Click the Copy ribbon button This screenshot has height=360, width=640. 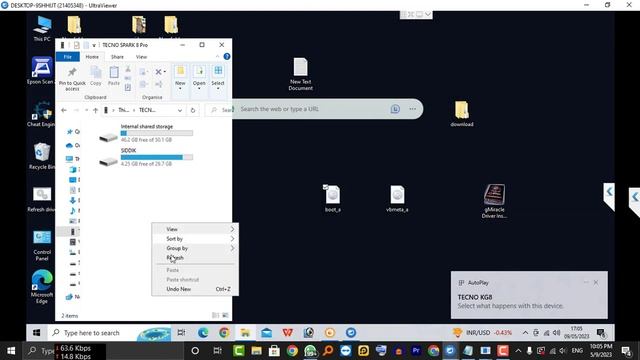[96, 76]
